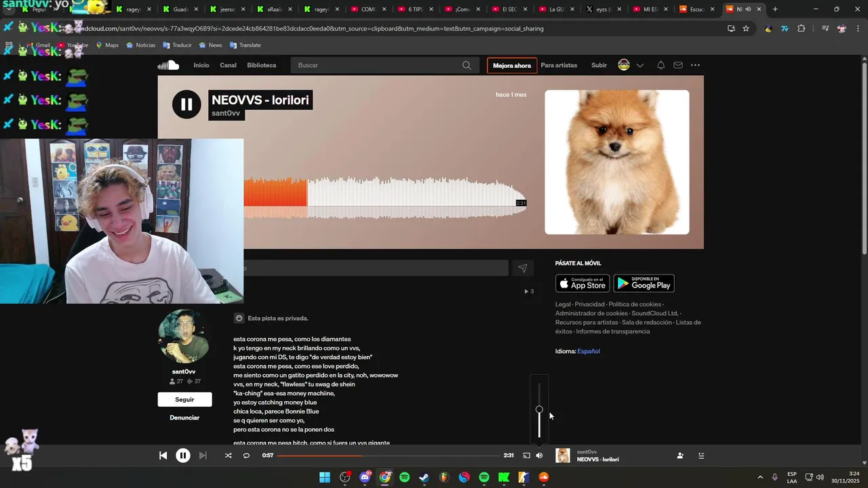Pause the track with the large waveform button
The height and width of the screenshot is (488, 868).
tap(186, 104)
